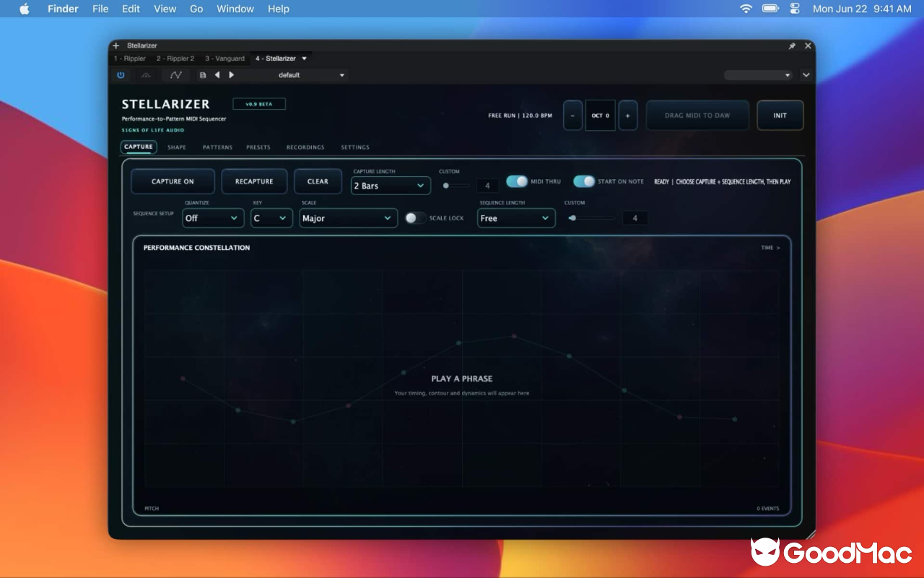Click the Recapture button
The image size is (924, 578).
[x=254, y=181]
